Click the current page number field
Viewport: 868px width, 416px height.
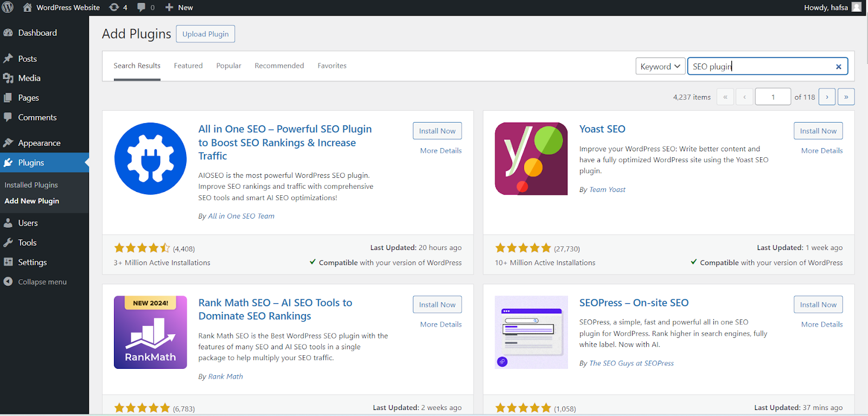[x=773, y=97]
